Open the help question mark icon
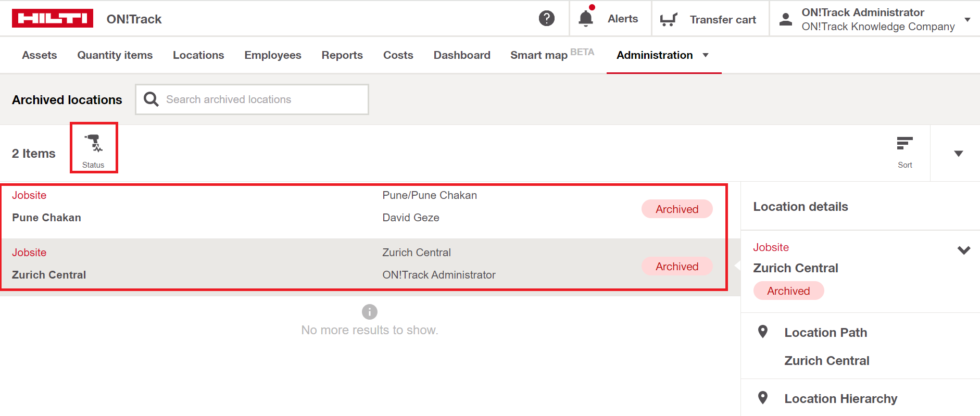This screenshot has height=416, width=980. pyautogui.click(x=546, y=19)
